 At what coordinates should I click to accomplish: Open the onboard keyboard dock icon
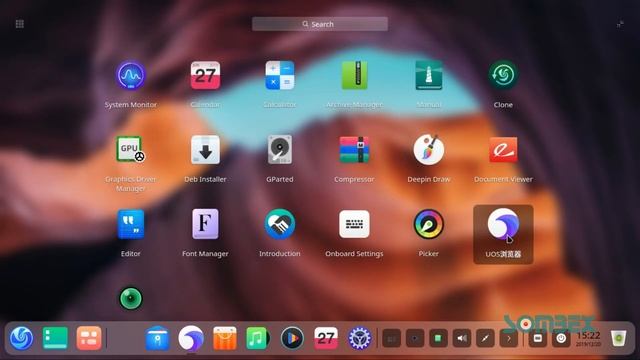tap(538, 338)
